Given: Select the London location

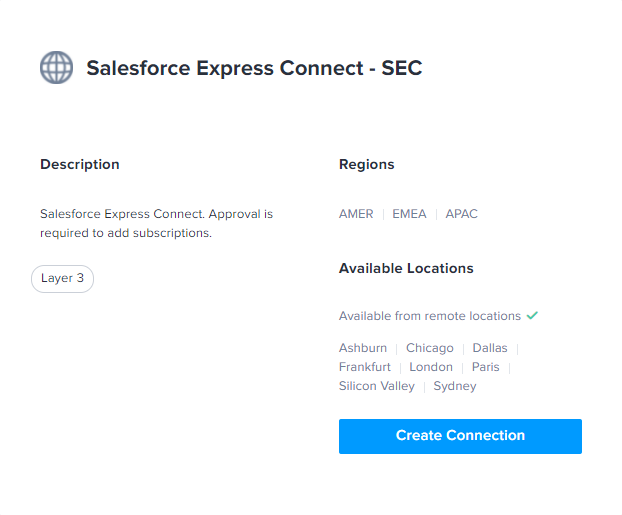Looking at the screenshot, I should pyautogui.click(x=431, y=367).
